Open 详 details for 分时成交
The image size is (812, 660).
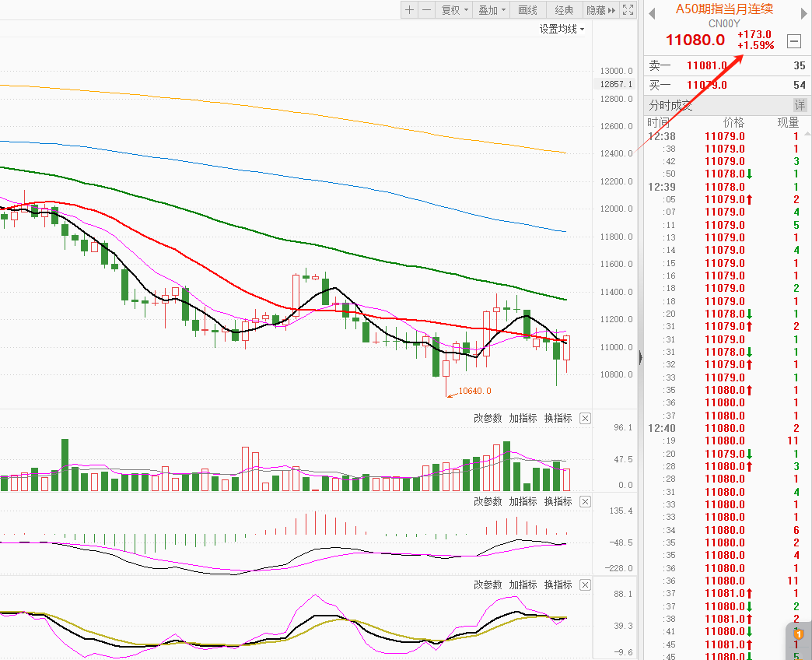[x=800, y=105]
